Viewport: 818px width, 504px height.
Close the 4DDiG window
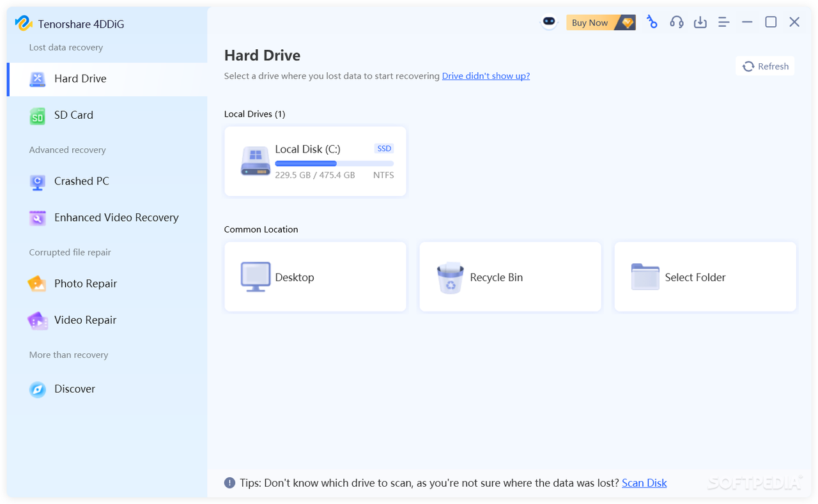794,22
